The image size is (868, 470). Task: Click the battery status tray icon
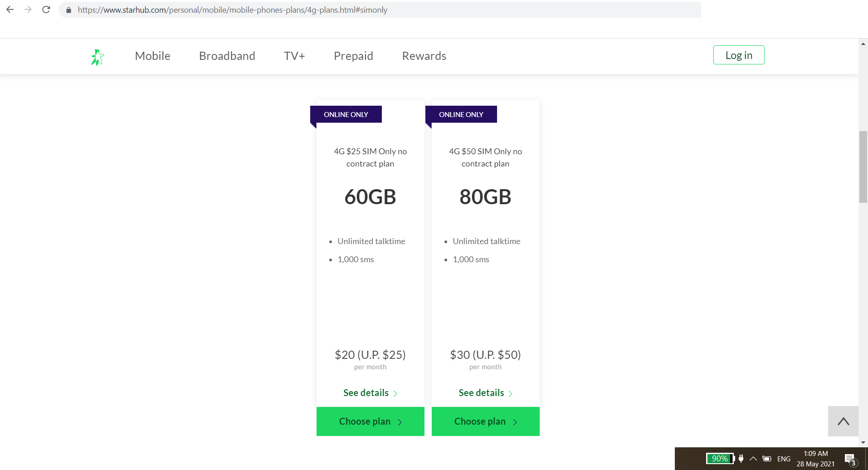click(767, 459)
